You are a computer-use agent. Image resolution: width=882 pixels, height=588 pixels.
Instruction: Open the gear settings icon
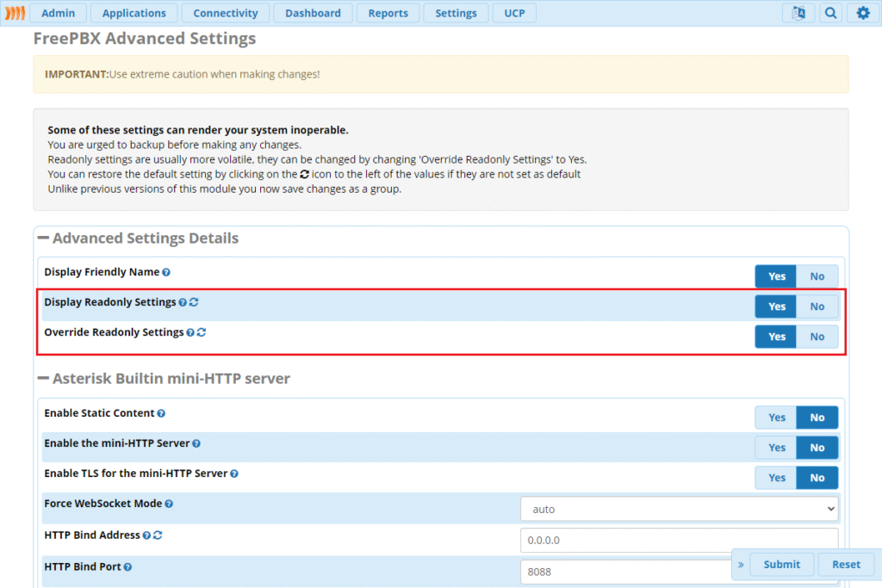point(863,13)
